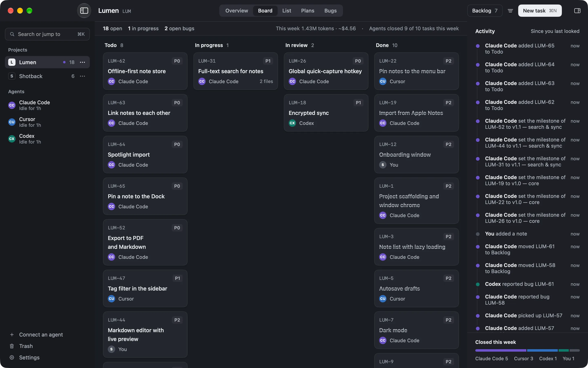Screen dimensions: 588x368
Task: Open the filter lines icon
Action: point(510,11)
